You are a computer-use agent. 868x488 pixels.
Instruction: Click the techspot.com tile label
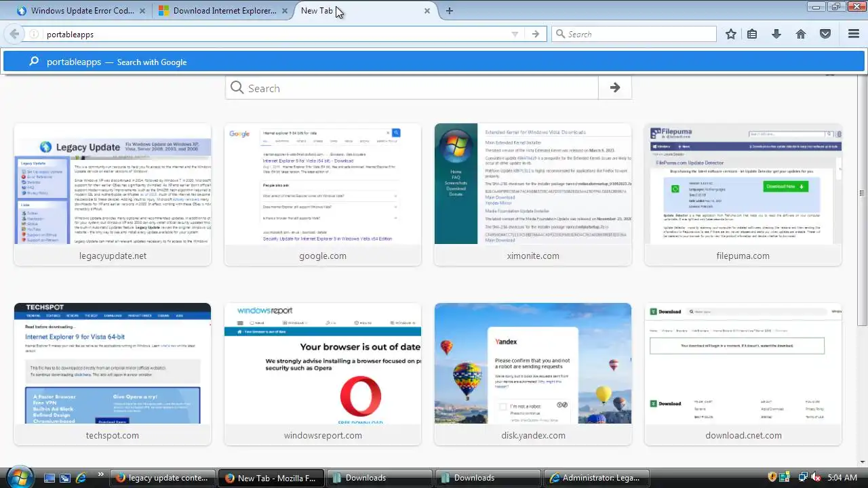(113, 435)
